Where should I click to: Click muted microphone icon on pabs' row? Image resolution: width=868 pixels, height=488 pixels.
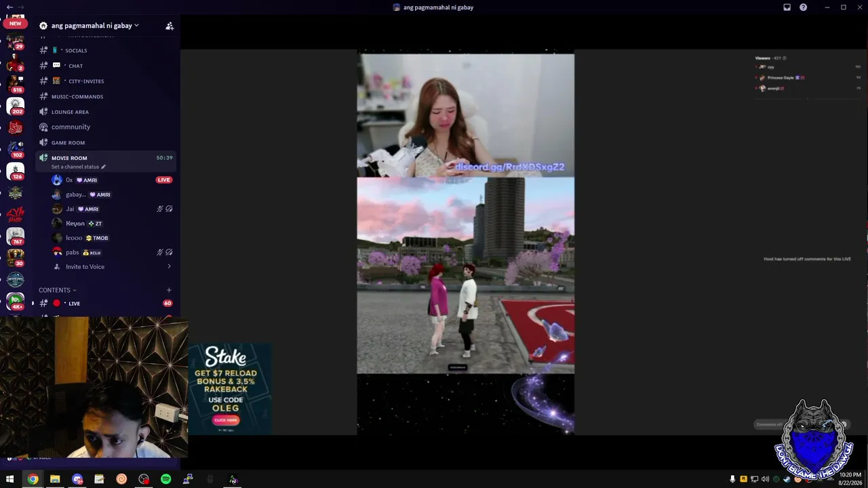[x=159, y=252]
